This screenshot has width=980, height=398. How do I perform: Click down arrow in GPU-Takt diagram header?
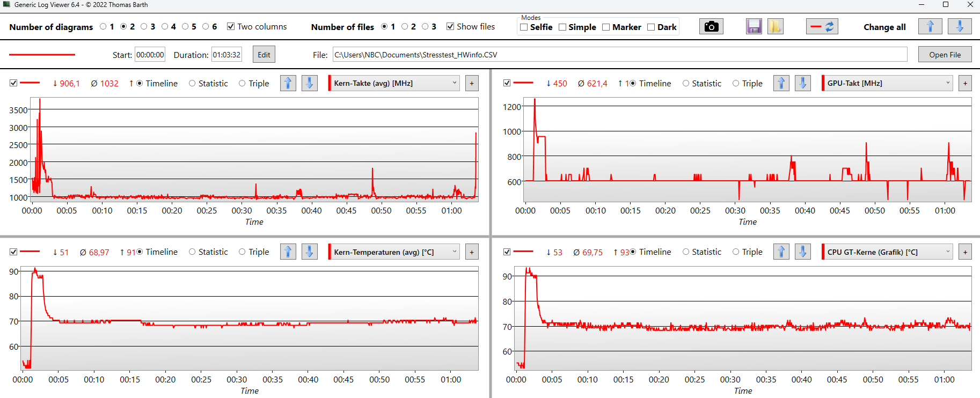(x=803, y=83)
